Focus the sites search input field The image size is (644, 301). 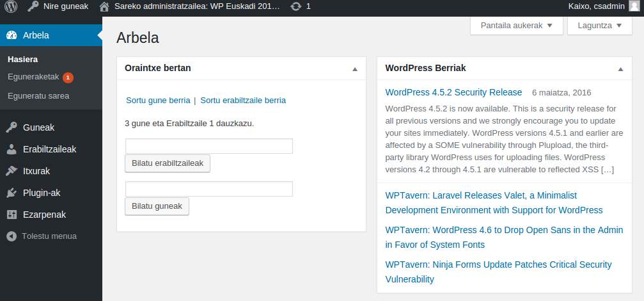click(x=208, y=189)
